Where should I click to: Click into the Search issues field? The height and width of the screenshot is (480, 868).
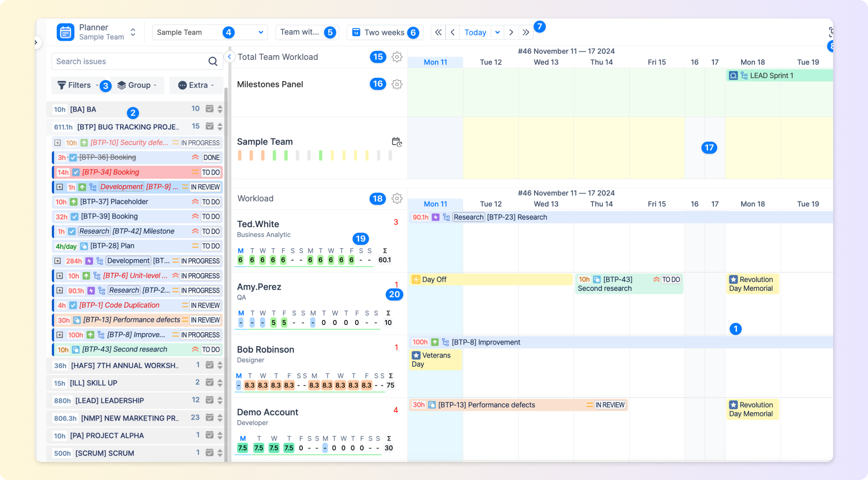(129, 62)
